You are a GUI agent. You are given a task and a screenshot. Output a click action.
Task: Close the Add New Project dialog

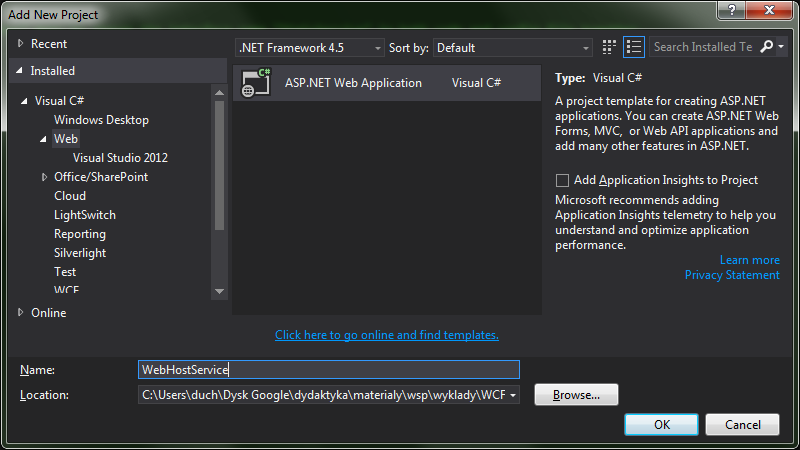tap(770, 10)
